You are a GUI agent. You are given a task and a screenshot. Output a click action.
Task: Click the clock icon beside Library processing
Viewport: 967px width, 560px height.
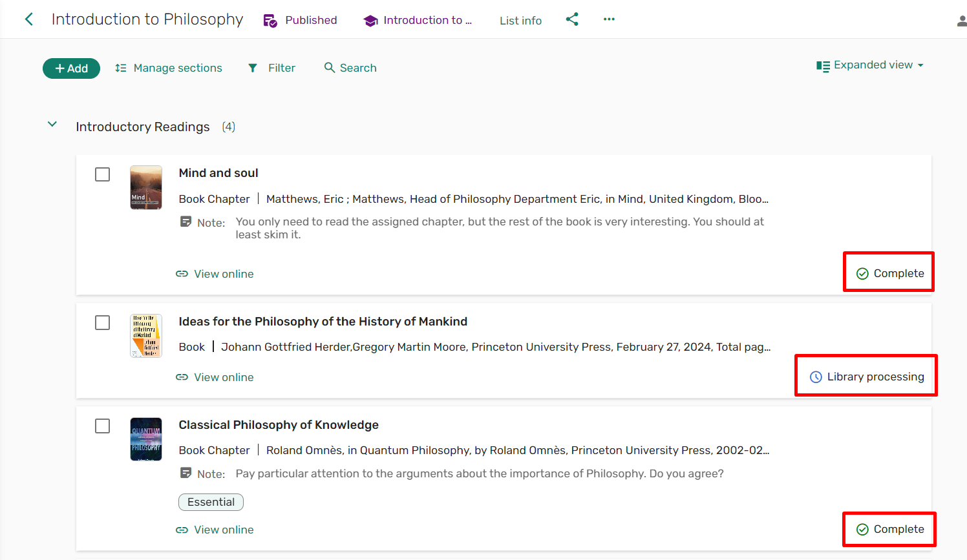pos(816,377)
